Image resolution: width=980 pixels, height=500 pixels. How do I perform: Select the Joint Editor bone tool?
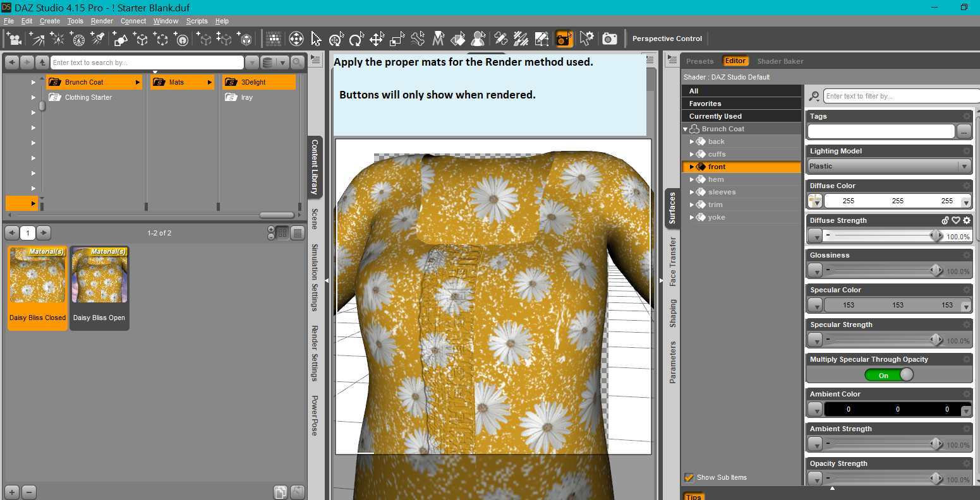[500, 39]
